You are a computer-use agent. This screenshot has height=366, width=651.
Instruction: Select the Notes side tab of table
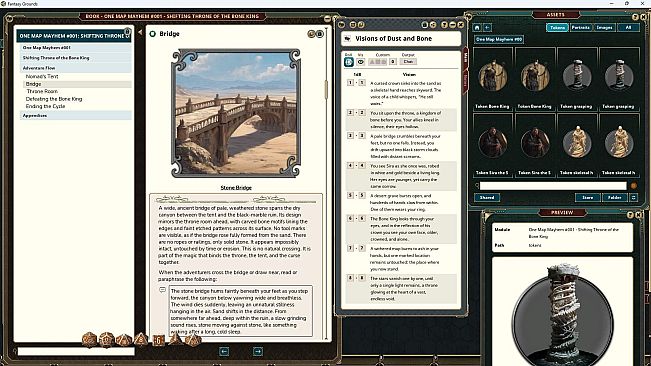465,80
